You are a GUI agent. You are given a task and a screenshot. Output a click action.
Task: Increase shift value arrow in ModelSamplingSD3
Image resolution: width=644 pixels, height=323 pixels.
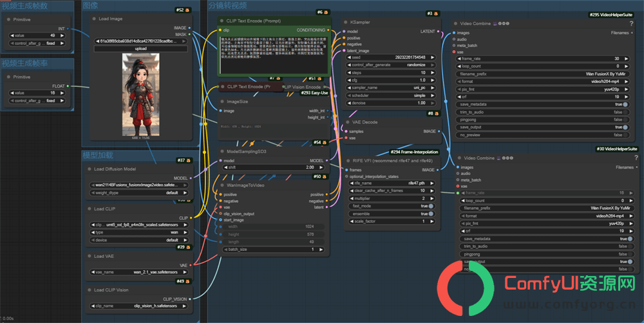[x=321, y=167]
